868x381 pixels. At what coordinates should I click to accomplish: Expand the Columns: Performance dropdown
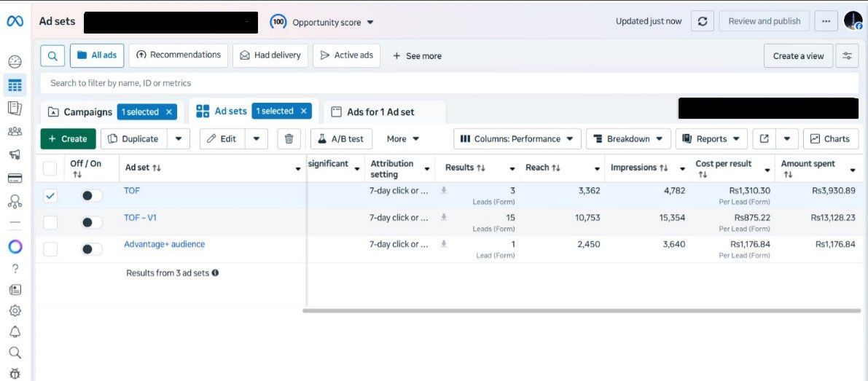(517, 138)
